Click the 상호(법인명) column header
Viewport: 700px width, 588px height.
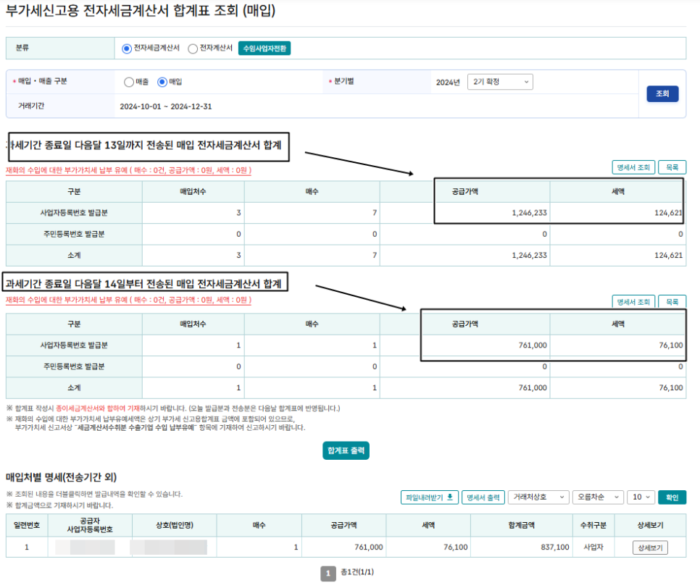coord(175,525)
